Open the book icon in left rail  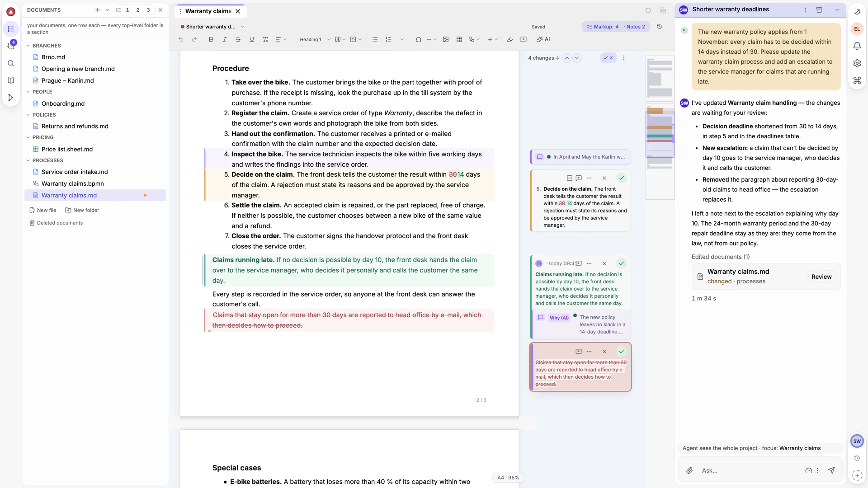(11, 80)
